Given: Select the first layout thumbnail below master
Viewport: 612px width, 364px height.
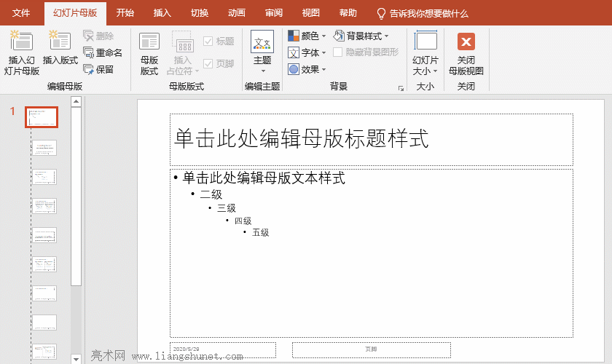Looking at the screenshot, I should click(x=44, y=148).
